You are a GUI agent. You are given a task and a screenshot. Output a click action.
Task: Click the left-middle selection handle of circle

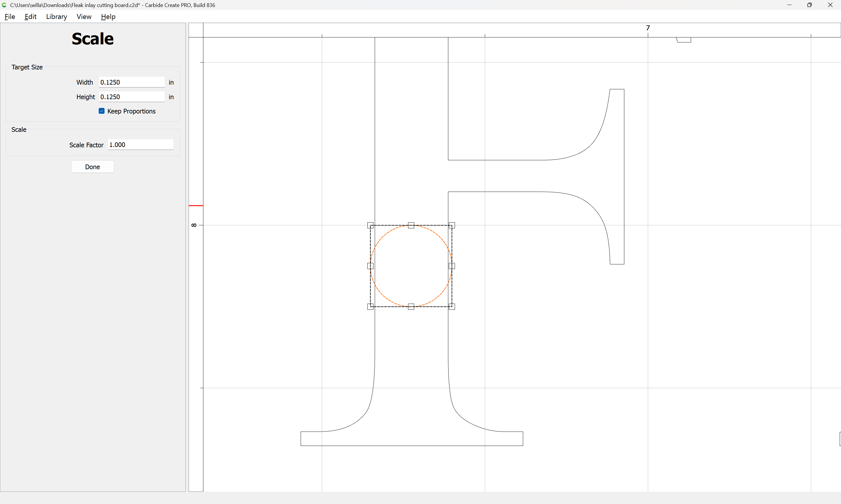click(x=371, y=266)
